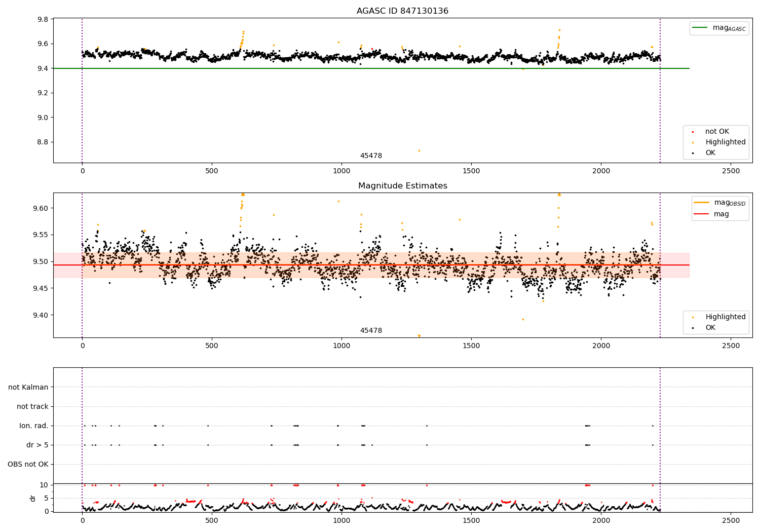Image resolution: width=760 pixels, height=532 pixels.
Task: Click the 9.2 y-tick in top plot
Action: pos(43,93)
